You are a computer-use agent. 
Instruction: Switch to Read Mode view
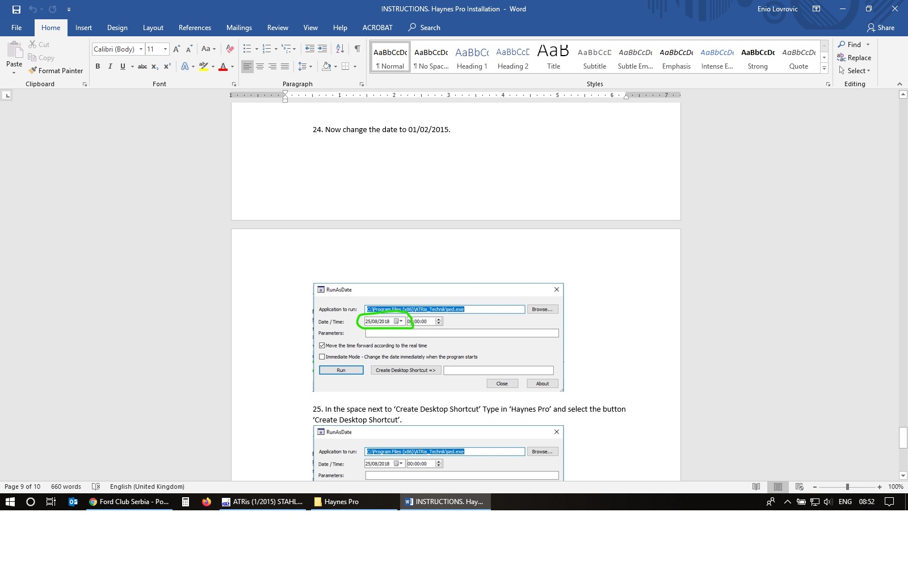[x=756, y=487]
